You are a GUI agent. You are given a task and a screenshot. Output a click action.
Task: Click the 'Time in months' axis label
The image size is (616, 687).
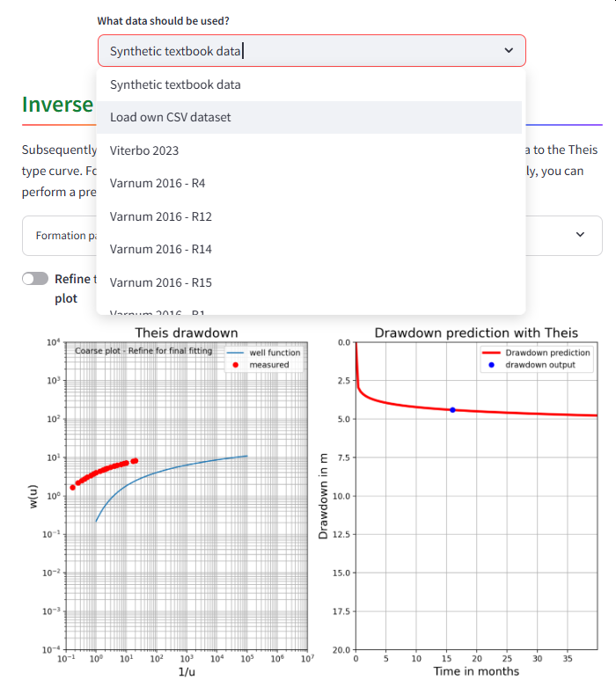click(x=476, y=671)
